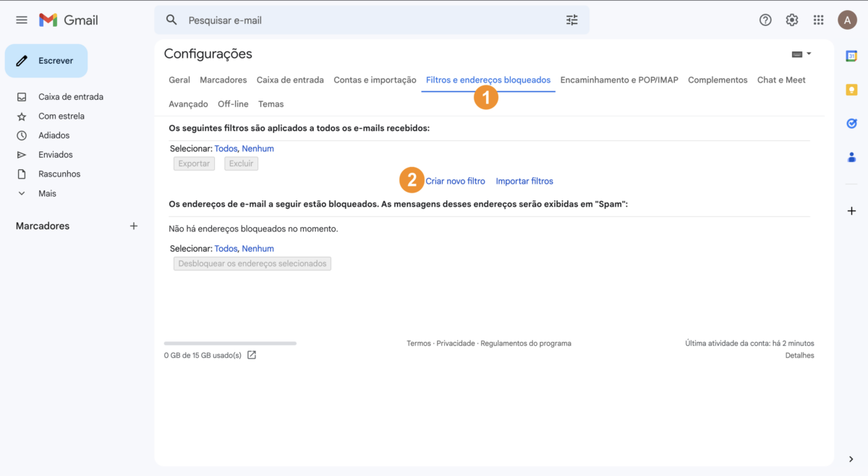
Task: Open Detalhes account activity link
Action: click(799, 355)
